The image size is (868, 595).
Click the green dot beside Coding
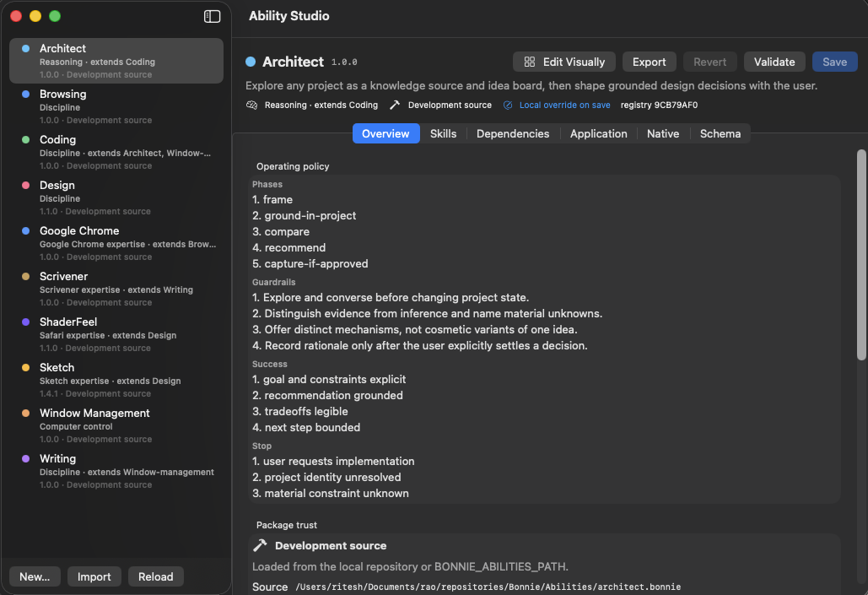pos(25,139)
